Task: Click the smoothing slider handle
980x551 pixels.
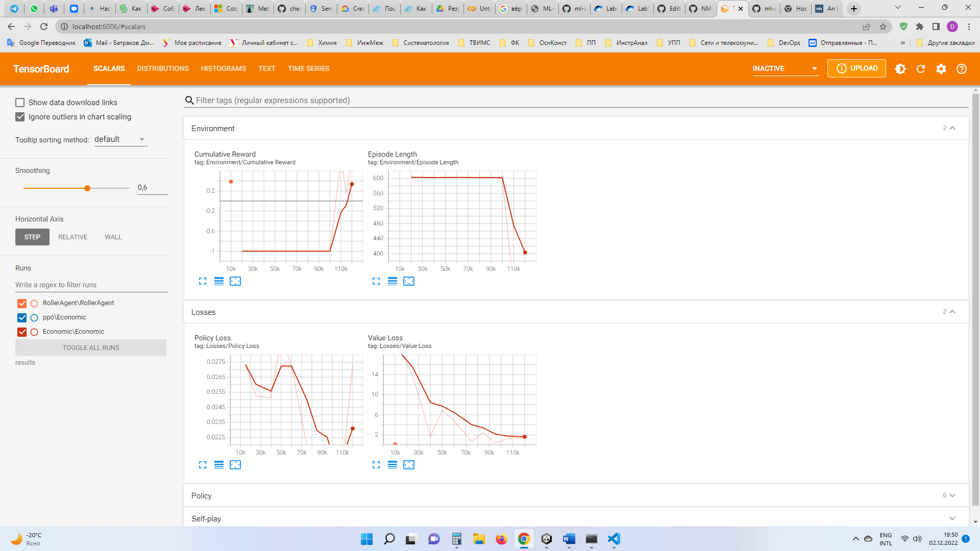Action: point(87,188)
